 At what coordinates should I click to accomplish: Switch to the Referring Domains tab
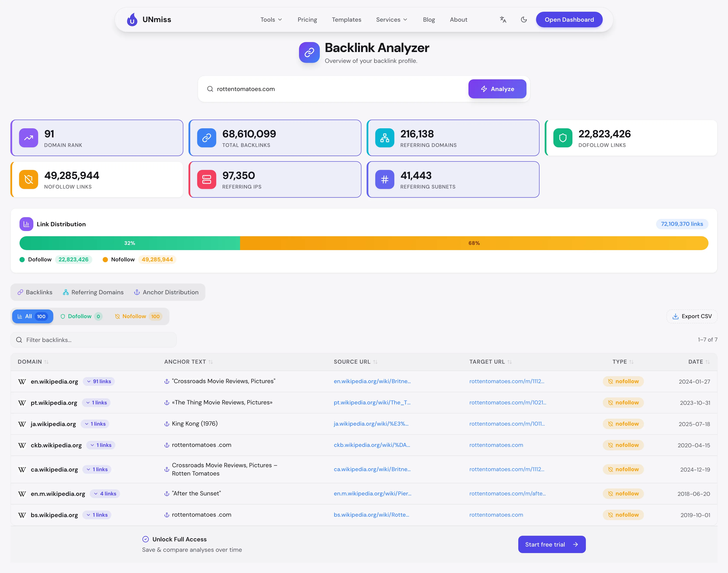93,292
